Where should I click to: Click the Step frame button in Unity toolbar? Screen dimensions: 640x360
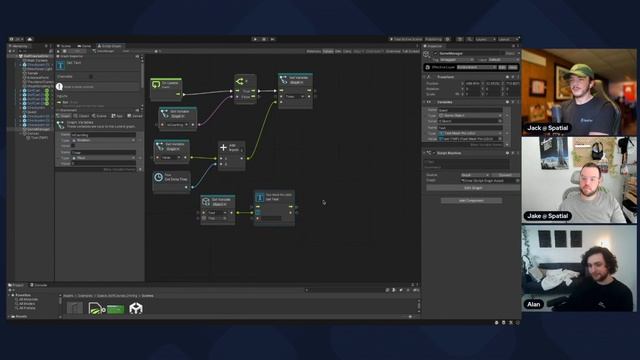pyautogui.click(x=273, y=39)
